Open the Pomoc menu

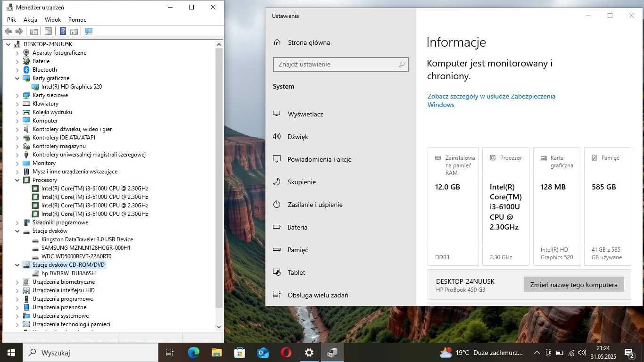pyautogui.click(x=77, y=20)
